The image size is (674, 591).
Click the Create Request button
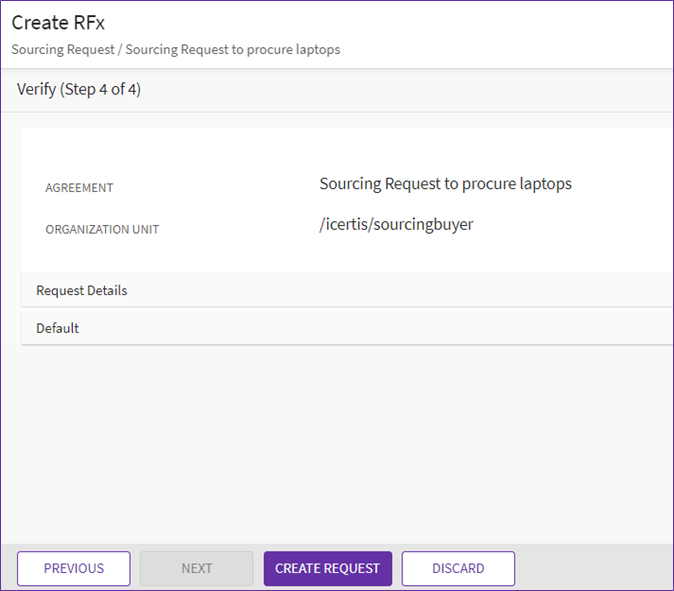tap(327, 568)
